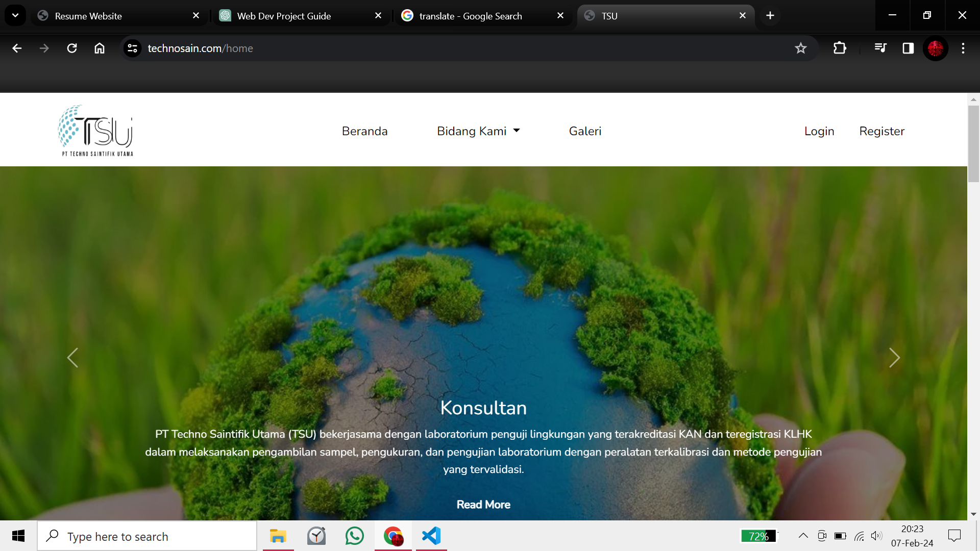The height and width of the screenshot is (551, 980).
Task: Go to the browser home page
Action: pyautogui.click(x=100, y=48)
